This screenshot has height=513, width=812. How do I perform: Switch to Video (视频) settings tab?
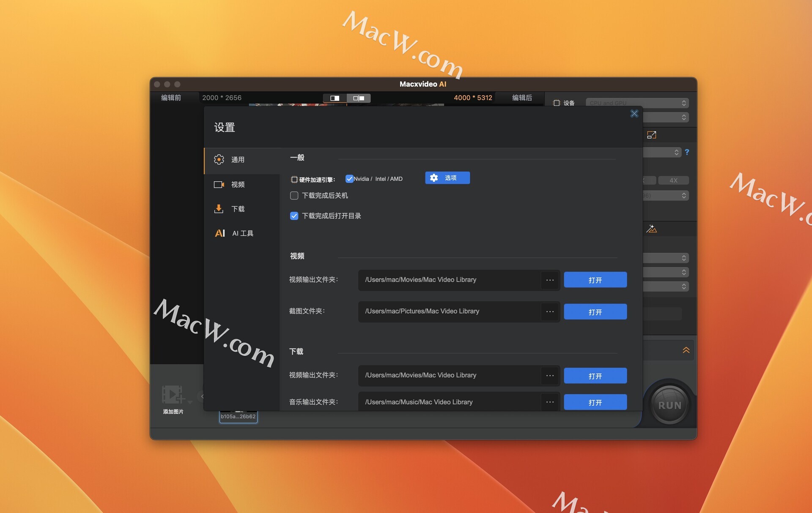pos(238,185)
